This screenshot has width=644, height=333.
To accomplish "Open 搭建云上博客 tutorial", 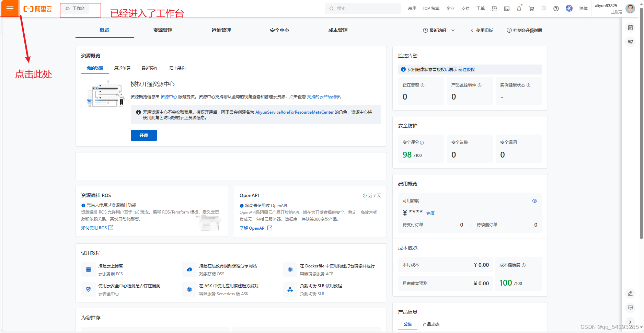I will 111,266.
